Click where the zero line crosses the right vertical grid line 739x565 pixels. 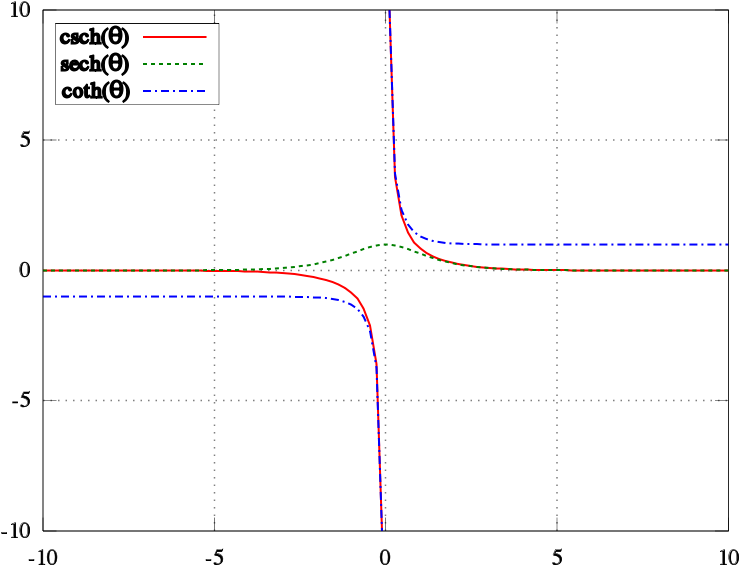pos(557,270)
